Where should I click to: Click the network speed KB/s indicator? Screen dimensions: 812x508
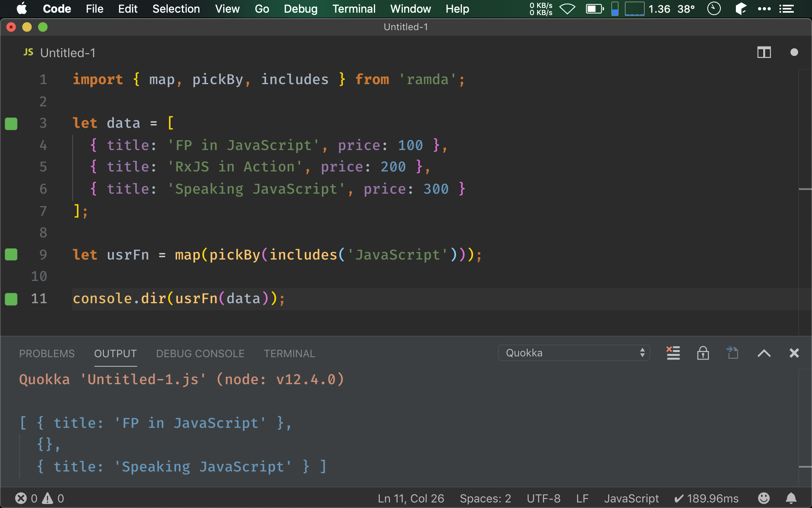coord(541,9)
